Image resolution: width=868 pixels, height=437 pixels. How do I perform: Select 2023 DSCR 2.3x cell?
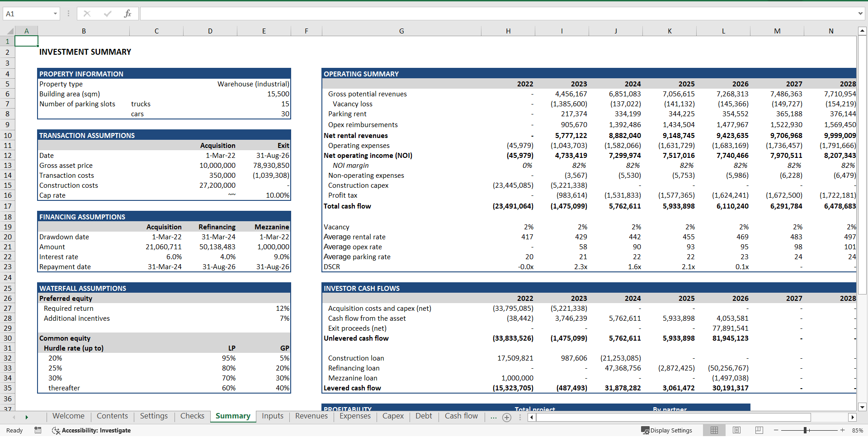tap(562, 267)
